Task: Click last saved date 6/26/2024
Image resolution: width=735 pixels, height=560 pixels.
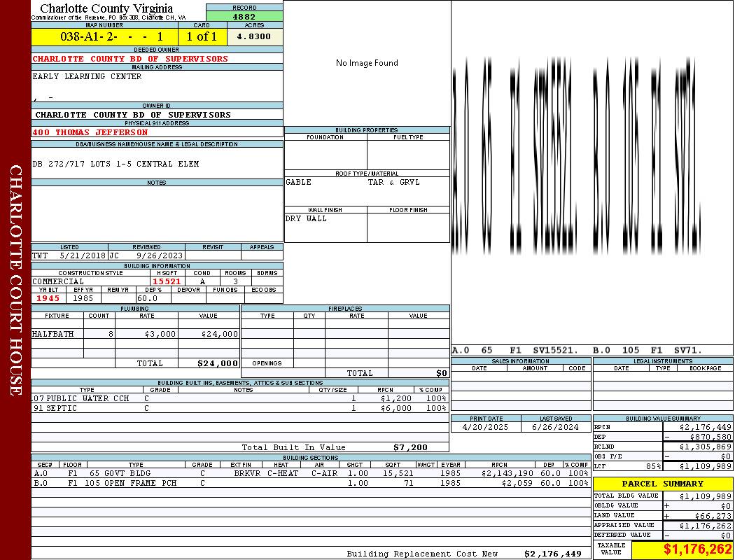Action: click(556, 428)
